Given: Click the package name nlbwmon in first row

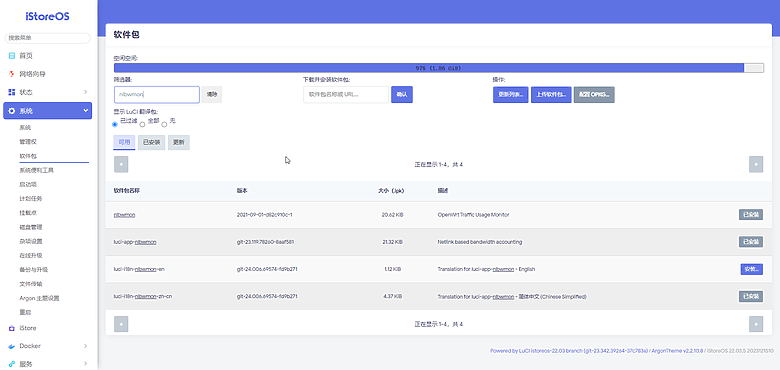Looking at the screenshot, I should [x=124, y=215].
